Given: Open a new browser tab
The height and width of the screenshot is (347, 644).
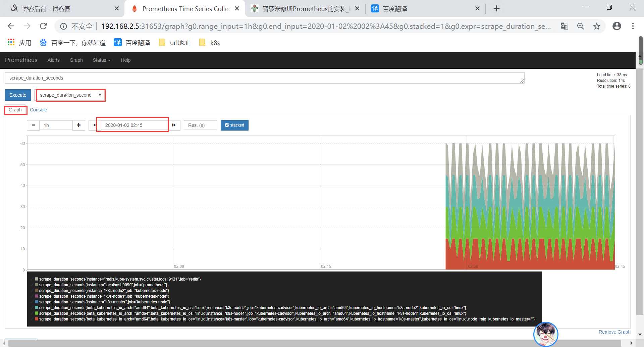Looking at the screenshot, I should click(x=497, y=9).
